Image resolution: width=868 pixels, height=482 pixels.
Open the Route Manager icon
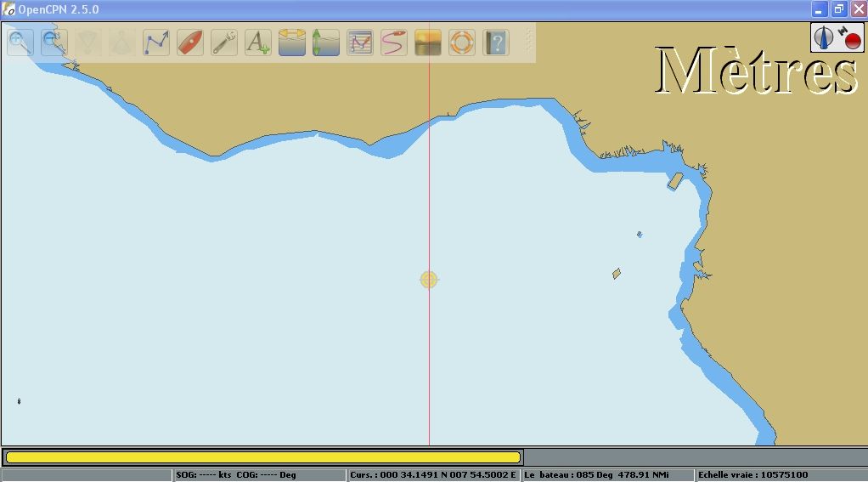click(360, 42)
